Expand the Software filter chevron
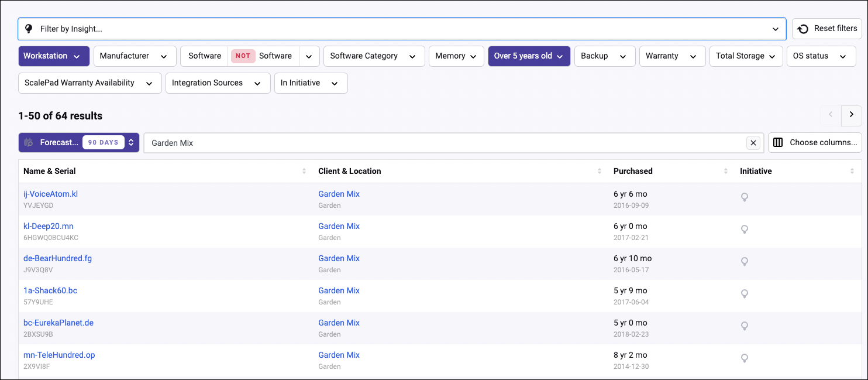 309,56
